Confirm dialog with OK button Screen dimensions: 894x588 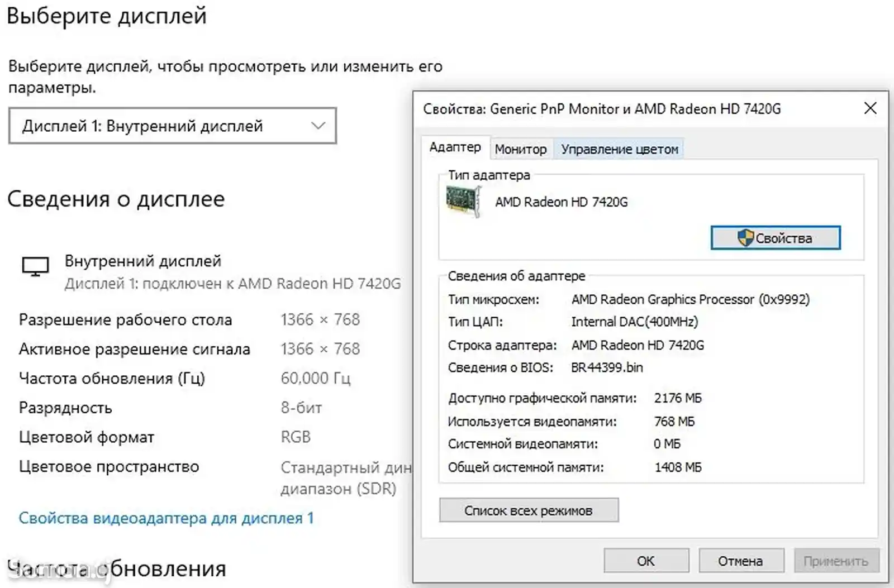click(x=646, y=561)
